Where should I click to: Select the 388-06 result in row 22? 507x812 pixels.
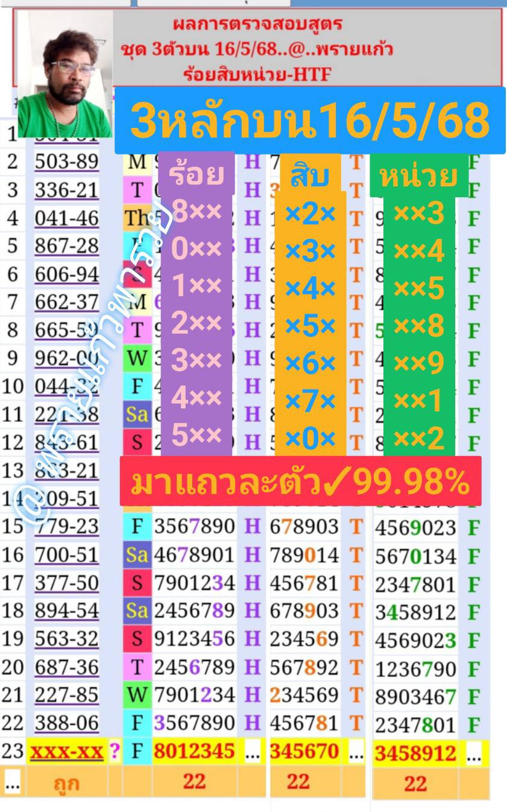pyautogui.click(x=66, y=723)
